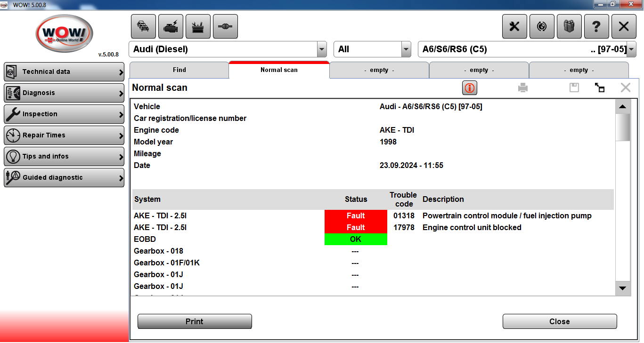Click the printer icon in scan header
The width and height of the screenshot is (644, 343).
click(x=523, y=88)
